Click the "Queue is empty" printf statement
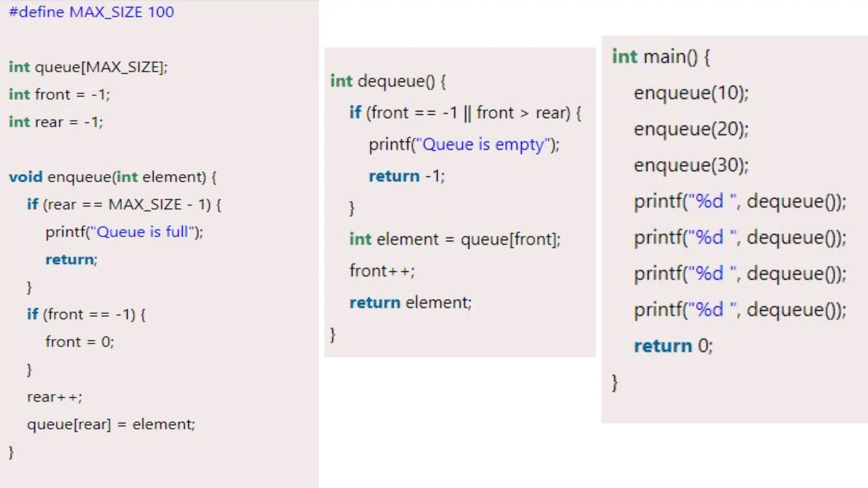 point(464,145)
